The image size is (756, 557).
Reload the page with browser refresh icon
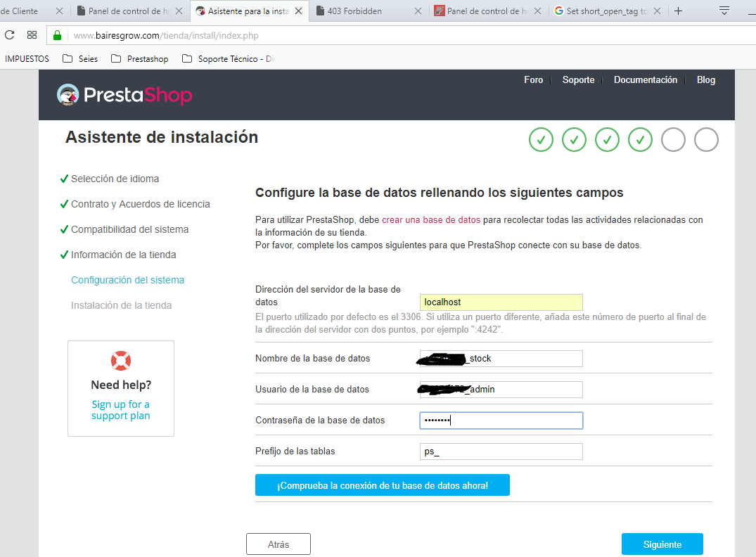tap(9, 34)
